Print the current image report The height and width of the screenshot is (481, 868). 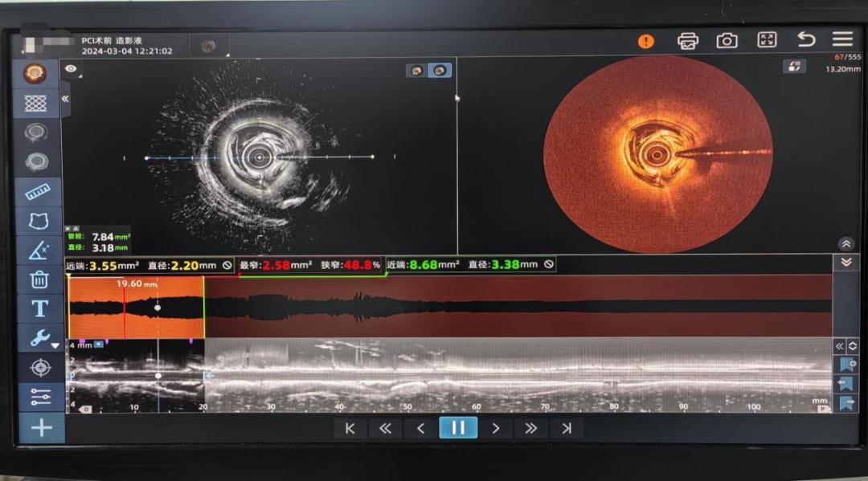pyautogui.click(x=687, y=41)
